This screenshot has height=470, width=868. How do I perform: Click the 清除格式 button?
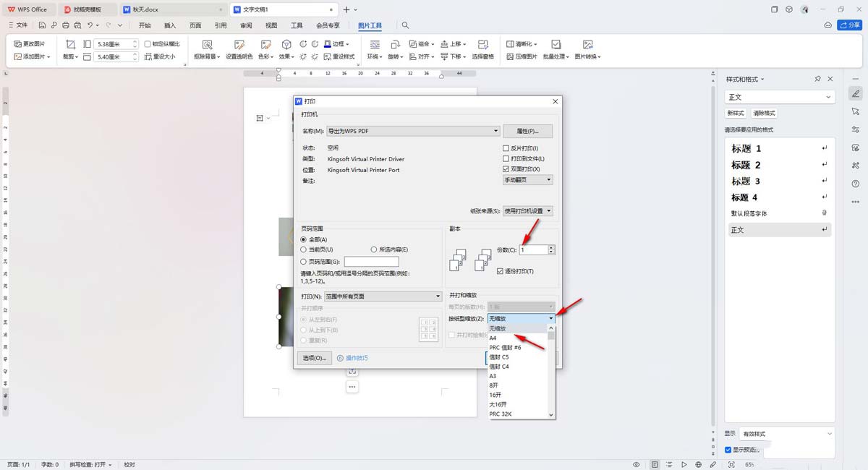pos(764,114)
